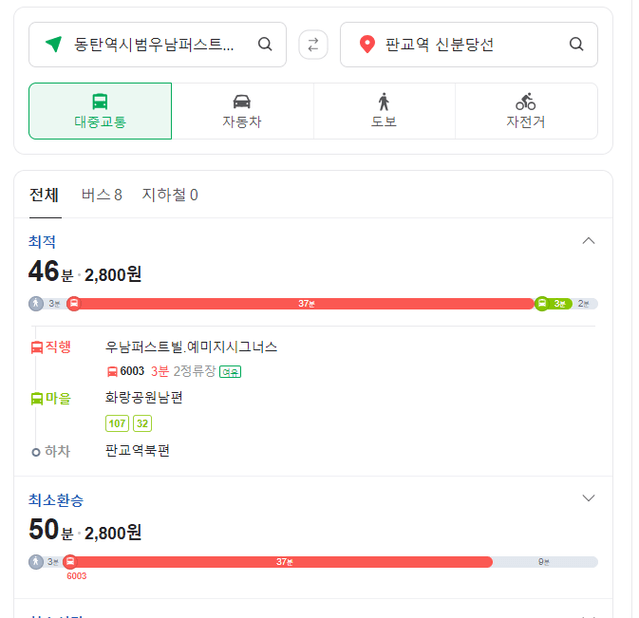Image resolution: width=639 pixels, height=618 pixels.
Task: Click the red 37분 bus segment bar
Action: click(x=306, y=304)
